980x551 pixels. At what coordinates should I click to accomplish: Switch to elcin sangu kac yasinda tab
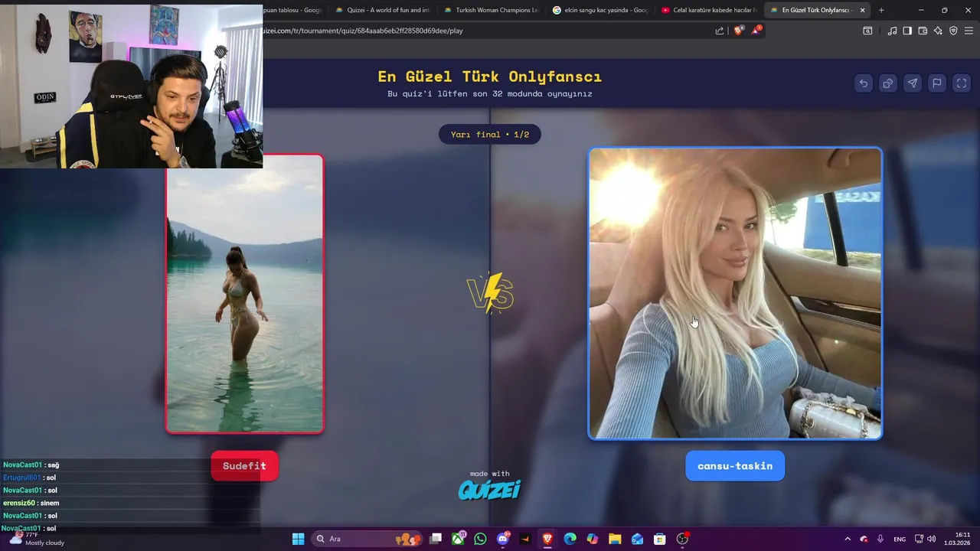pos(599,10)
